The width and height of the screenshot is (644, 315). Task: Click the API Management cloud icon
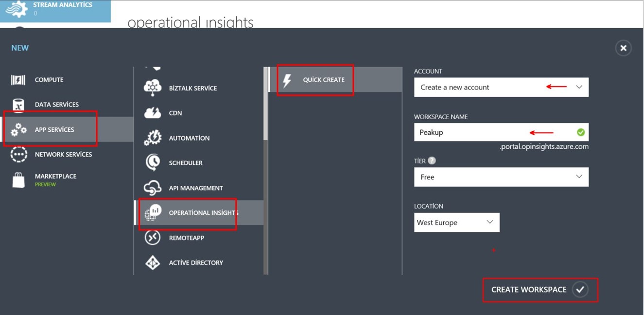coord(153,188)
